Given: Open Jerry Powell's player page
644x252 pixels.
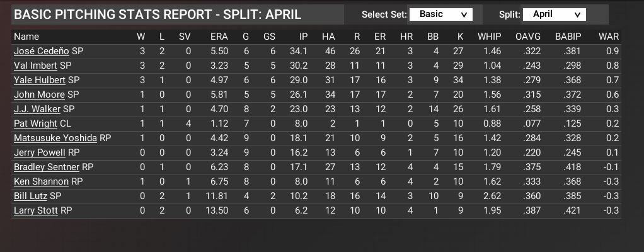Looking at the screenshot, I should point(39,152).
